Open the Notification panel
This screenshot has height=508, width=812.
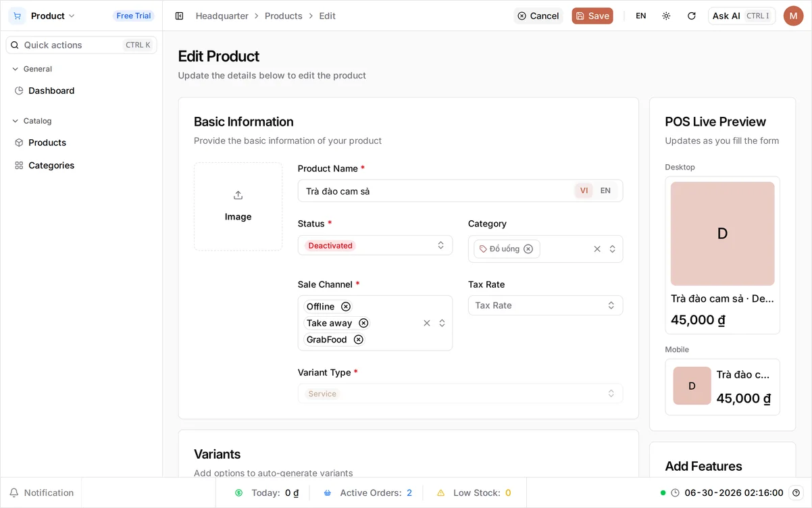(x=41, y=493)
